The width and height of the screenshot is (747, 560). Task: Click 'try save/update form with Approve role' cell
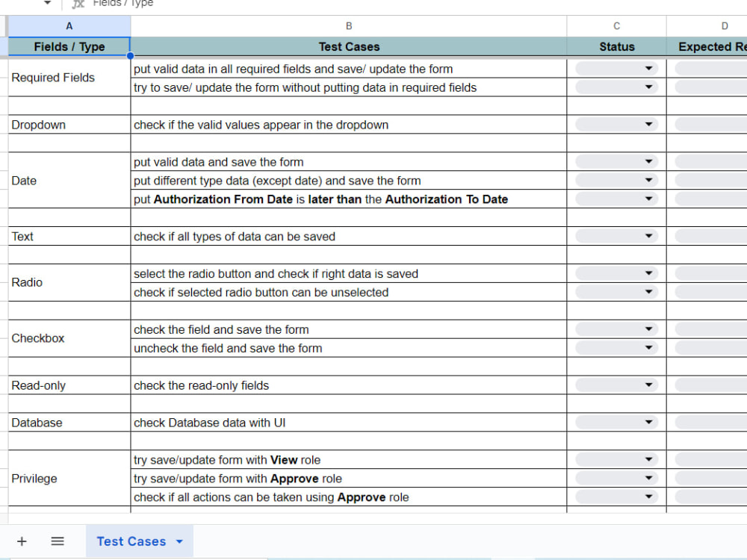point(349,479)
